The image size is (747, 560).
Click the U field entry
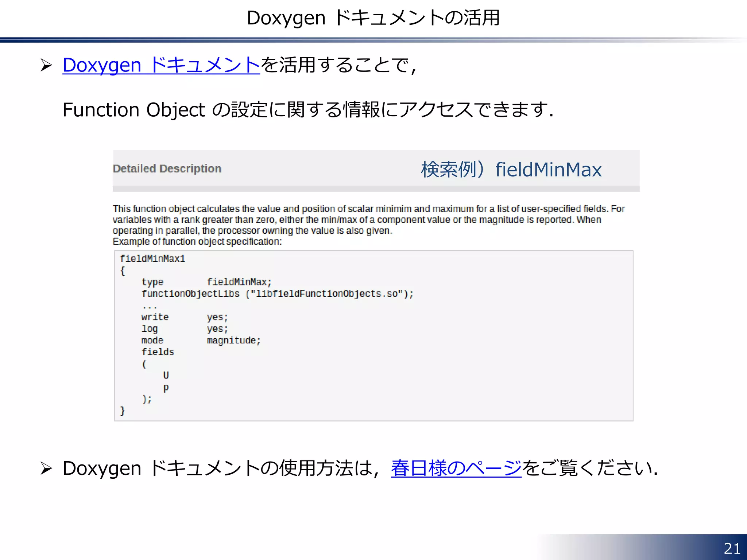click(x=166, y=375)
